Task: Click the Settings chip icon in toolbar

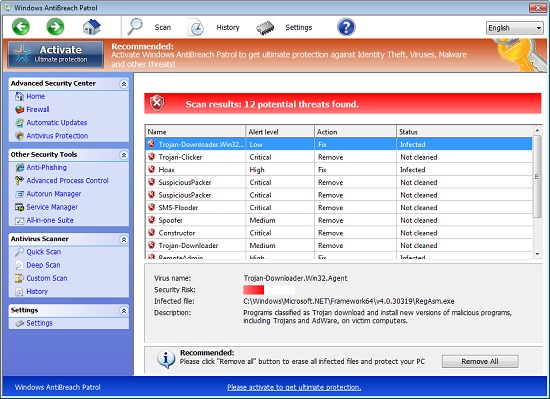Action: [265, 28]
